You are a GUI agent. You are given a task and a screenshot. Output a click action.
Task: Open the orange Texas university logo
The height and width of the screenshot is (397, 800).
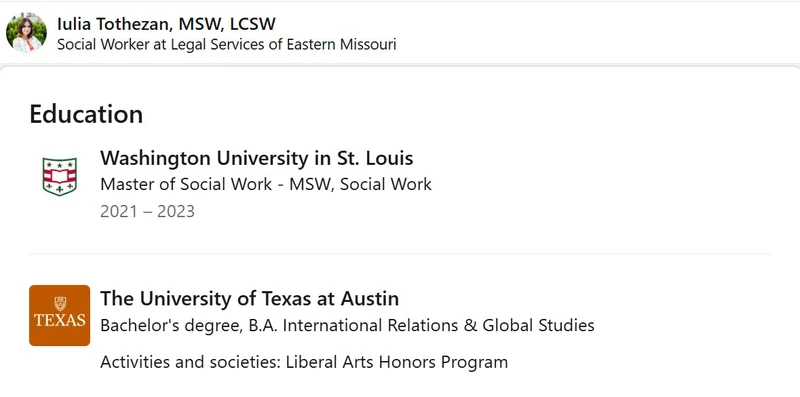click(x=60, y=315)
